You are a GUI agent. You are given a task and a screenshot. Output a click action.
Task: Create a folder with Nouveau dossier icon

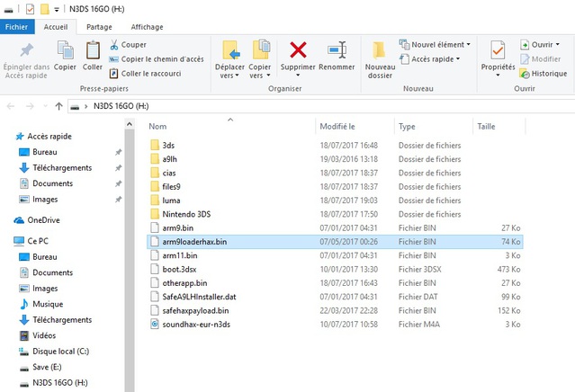380,50
